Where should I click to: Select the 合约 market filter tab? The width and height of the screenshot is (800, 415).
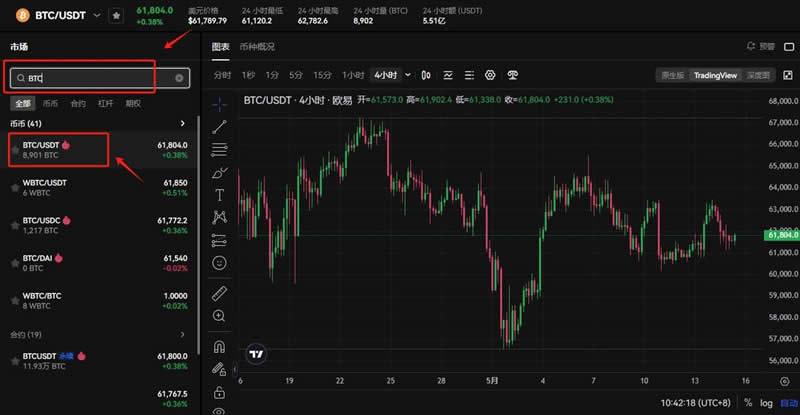point(78,103)
